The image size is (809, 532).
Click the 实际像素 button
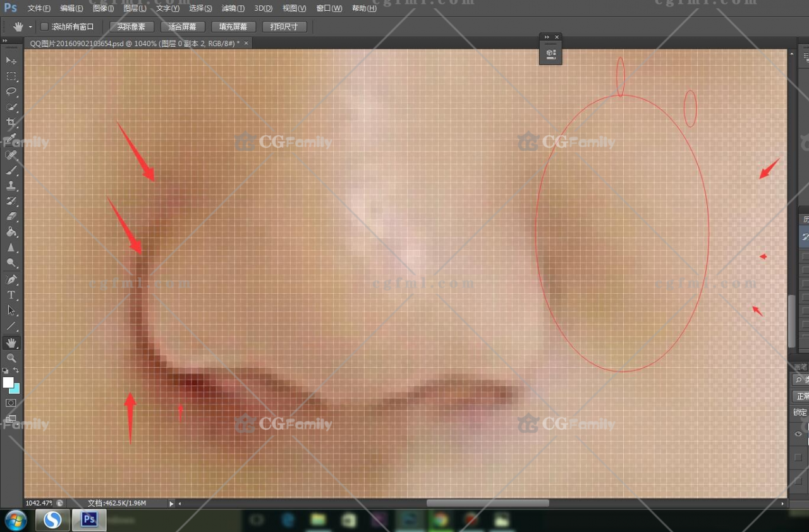click(131, 27)
